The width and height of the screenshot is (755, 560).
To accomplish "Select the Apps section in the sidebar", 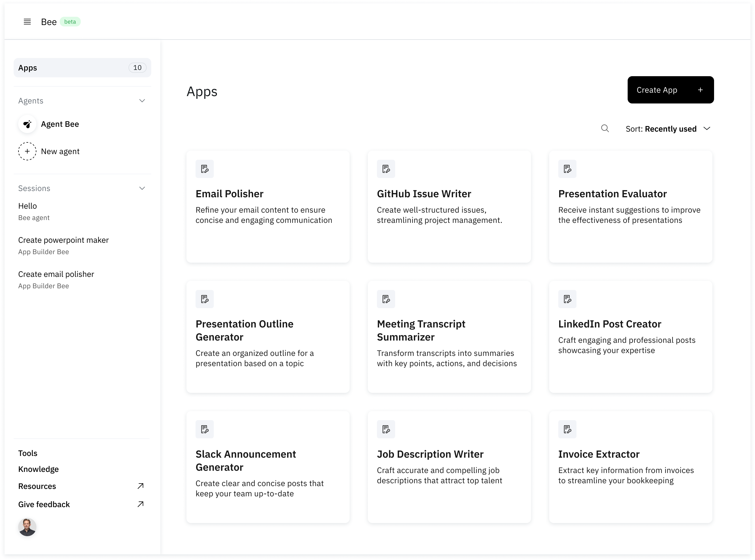I will click(82, 67).
